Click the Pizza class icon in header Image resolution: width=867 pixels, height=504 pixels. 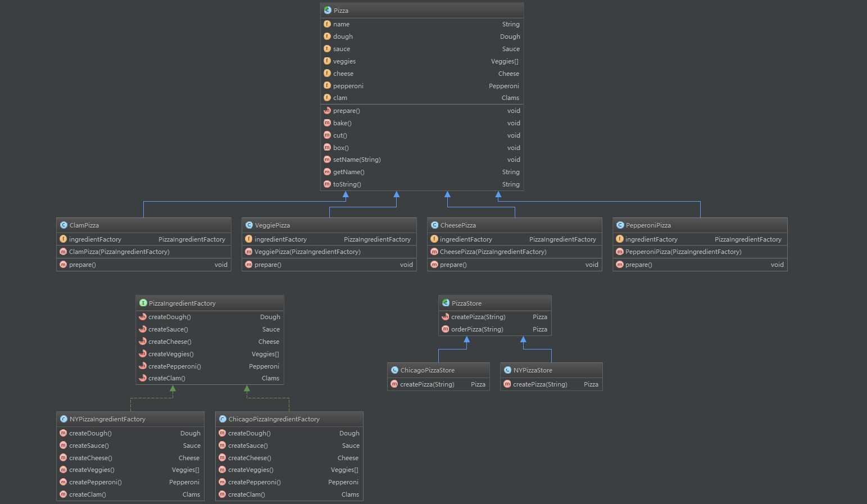328,10
